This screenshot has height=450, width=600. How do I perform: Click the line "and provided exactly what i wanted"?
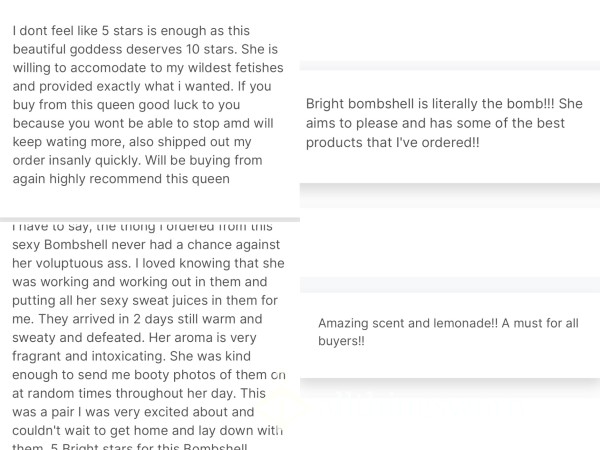tap(142, 86)
